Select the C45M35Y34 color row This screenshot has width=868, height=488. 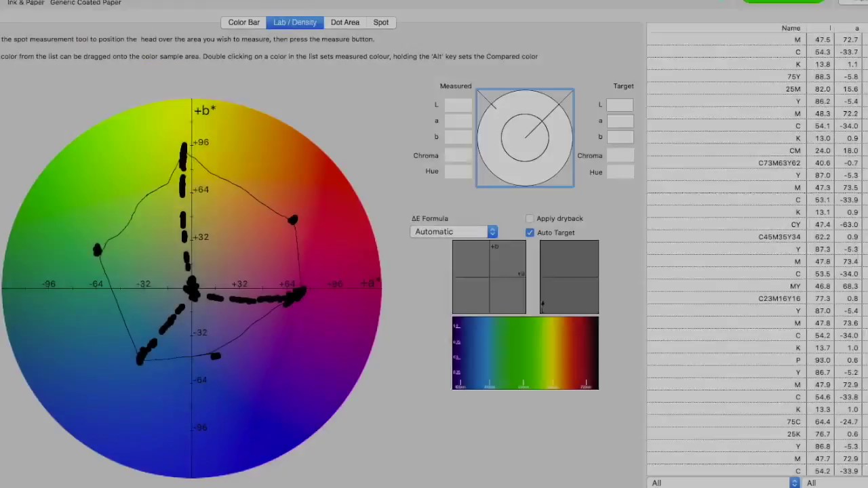point(757,237)
